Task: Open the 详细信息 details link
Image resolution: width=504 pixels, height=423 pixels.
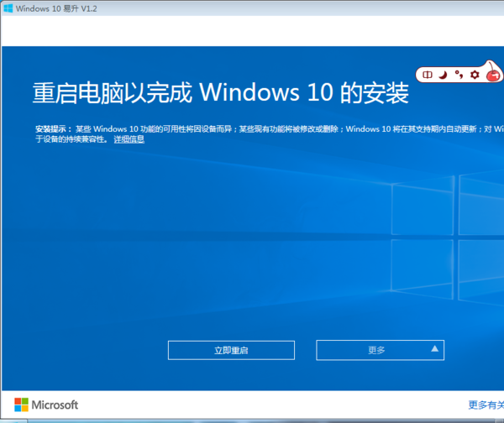Action: pyautogui.click(x=129, y=139)
